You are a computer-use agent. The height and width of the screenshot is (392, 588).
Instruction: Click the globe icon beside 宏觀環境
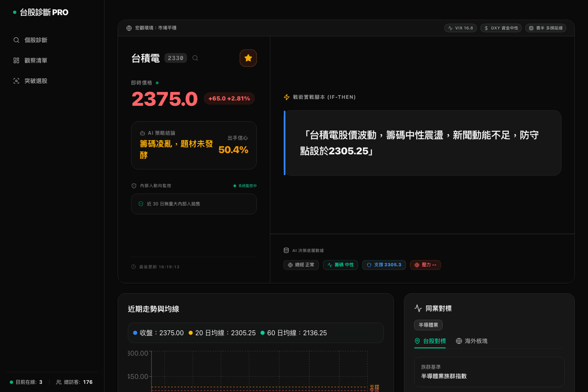(x=129, y=28)
